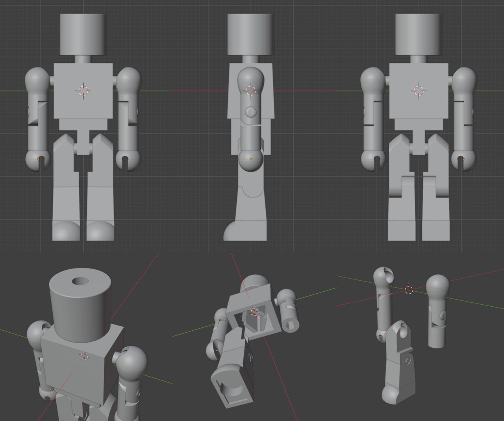Select the orange origin dot on the side-view robot's hand

251,159
